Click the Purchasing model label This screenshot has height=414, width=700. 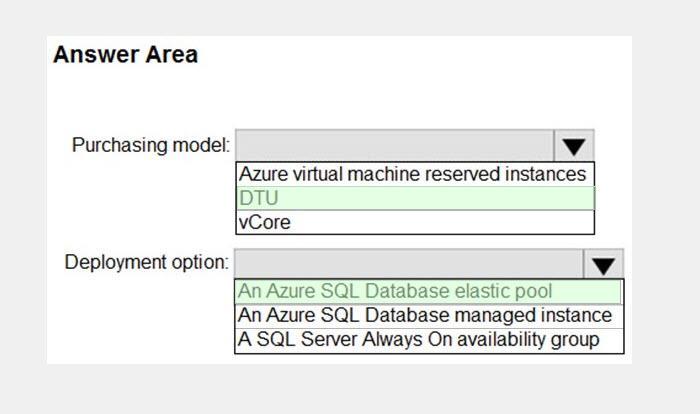click(x=151, y=145)
